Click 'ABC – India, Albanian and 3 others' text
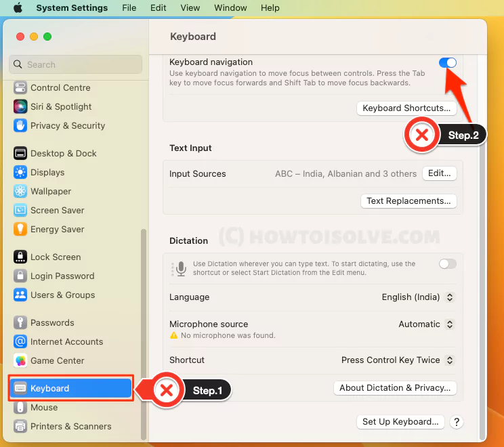504x447 pixels. [346, 173]
